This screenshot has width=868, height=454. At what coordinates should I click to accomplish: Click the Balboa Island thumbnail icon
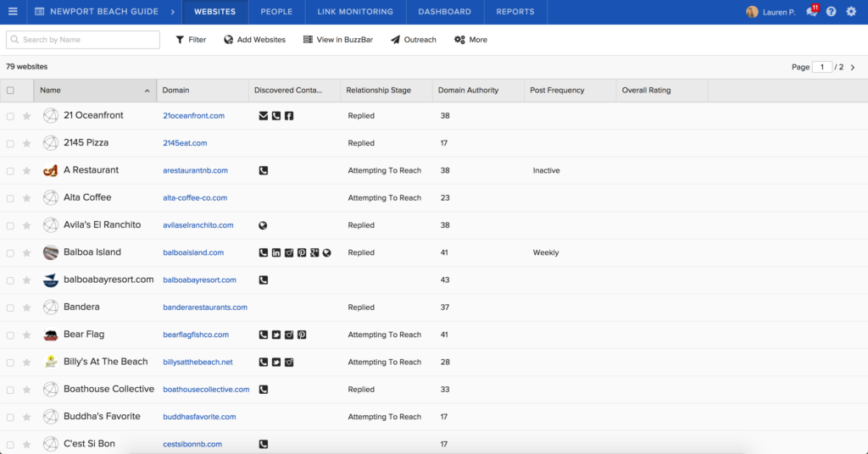click(x=50, y=252)
